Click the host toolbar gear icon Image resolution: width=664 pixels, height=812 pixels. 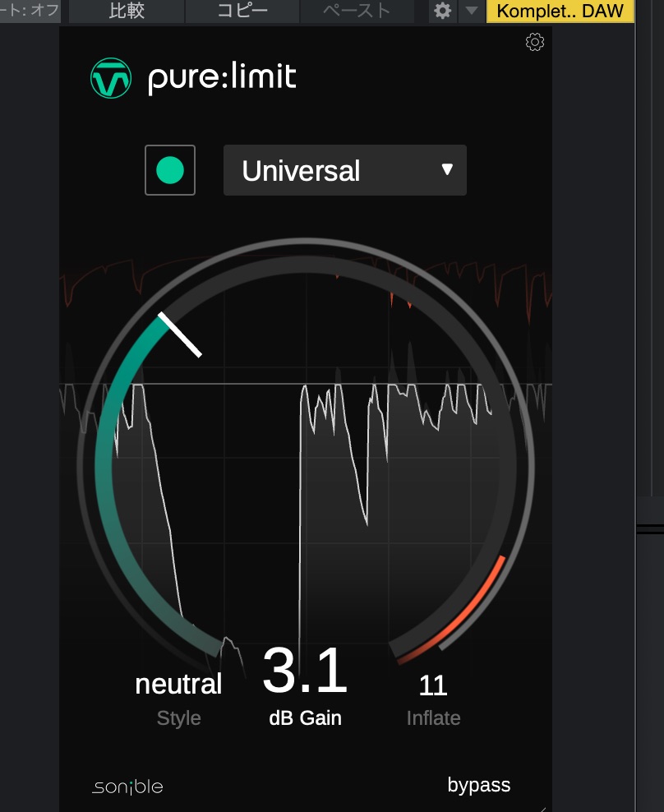pos(442,12)
